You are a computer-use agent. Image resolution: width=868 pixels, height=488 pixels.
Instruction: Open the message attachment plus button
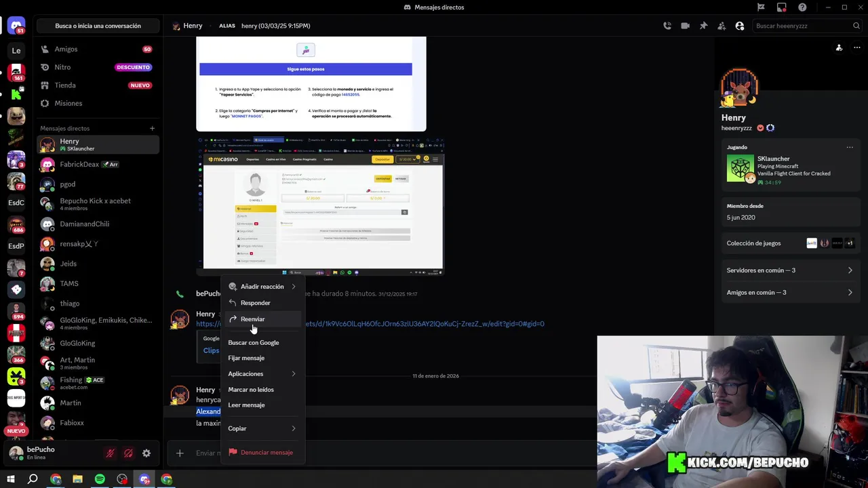[x=180, y=453]
